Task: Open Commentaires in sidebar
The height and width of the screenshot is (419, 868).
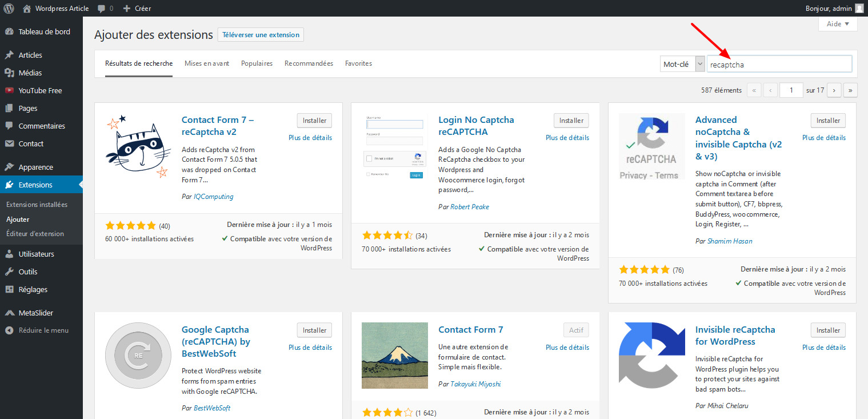Action: (41, 126)
